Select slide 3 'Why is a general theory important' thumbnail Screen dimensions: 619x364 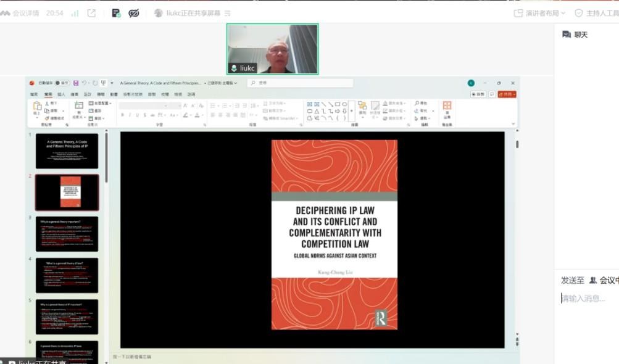click(x=67, y=234)
